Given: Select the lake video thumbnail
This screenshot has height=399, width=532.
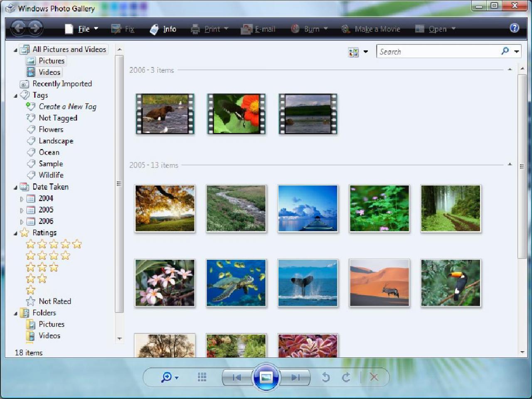Looking at the screenshot, I should click(308, 113).
